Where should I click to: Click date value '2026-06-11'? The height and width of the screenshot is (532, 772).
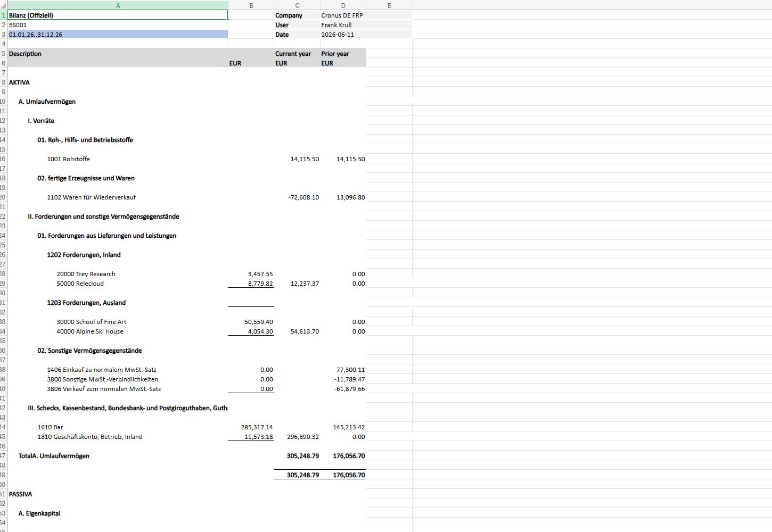pos(343,35)
